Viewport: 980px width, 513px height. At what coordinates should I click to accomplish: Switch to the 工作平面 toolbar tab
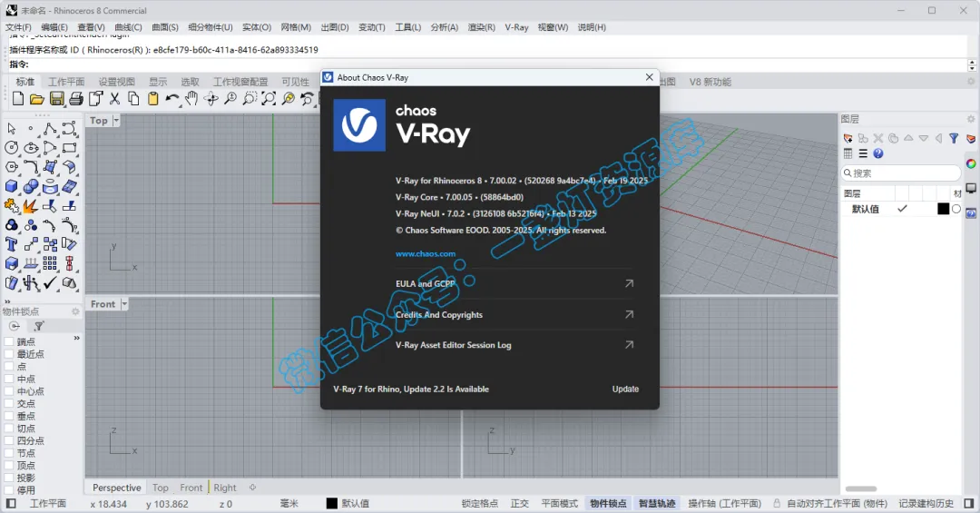pyautogui.click(x=66, y=82)
